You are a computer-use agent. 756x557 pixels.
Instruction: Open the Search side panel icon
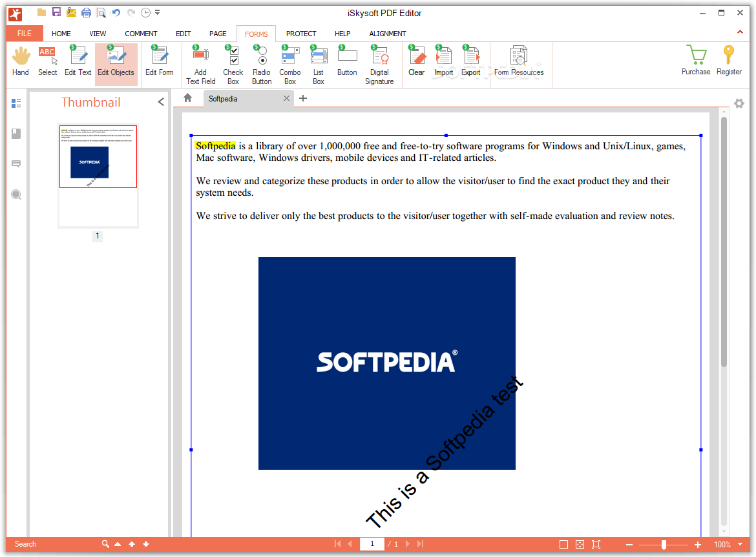(x=16, y=194)
